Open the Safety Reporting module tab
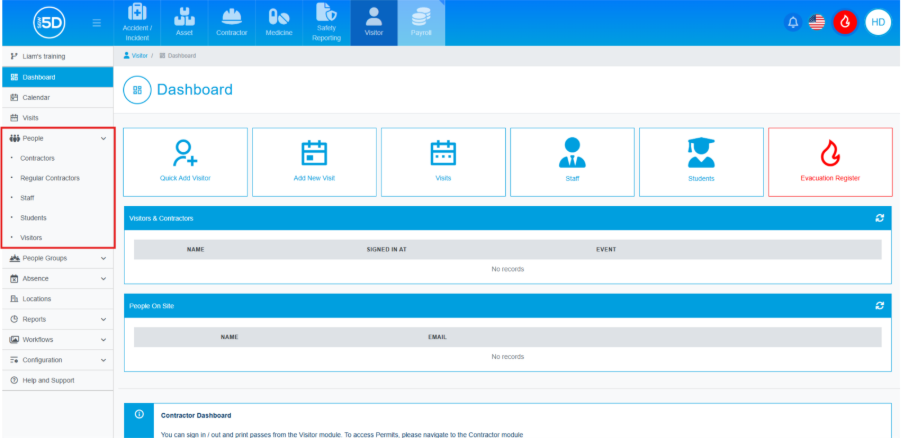 (x=326, y=23)
